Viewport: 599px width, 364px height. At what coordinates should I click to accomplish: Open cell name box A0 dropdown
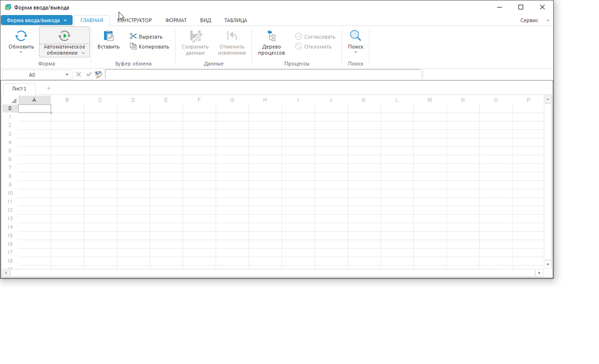pyautogui.click(x=67, y=75)
